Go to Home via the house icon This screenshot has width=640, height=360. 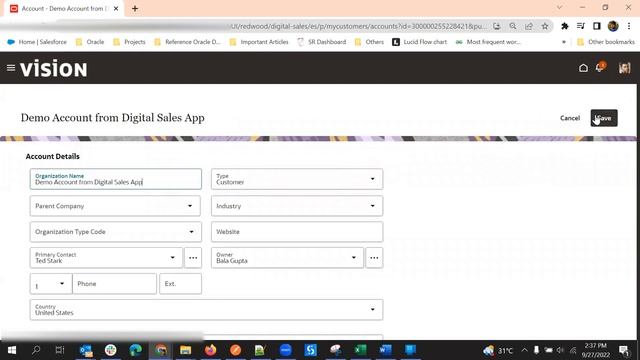[583, 68]
